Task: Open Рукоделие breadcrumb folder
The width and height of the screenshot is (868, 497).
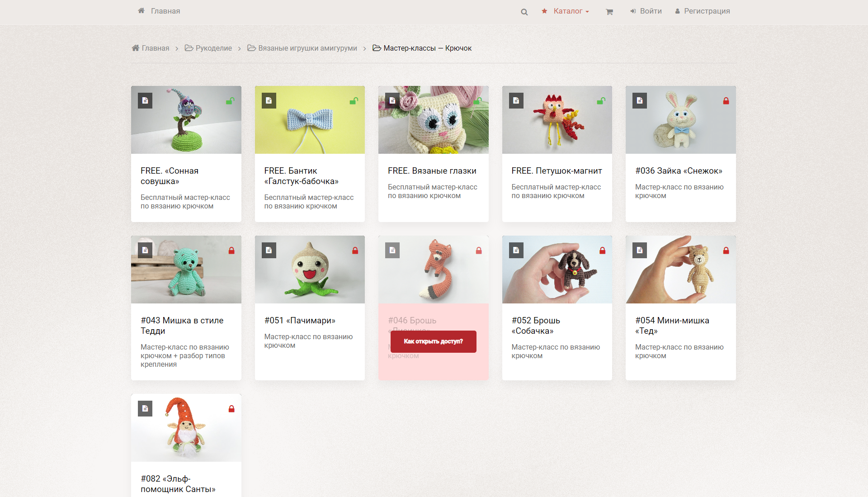Action: 208,48
